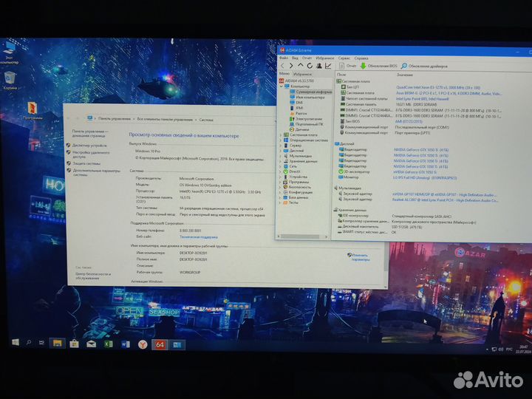Open Realtek ALC887 audio adapter link
532x399 pixels.
click(x=445, y=200)
